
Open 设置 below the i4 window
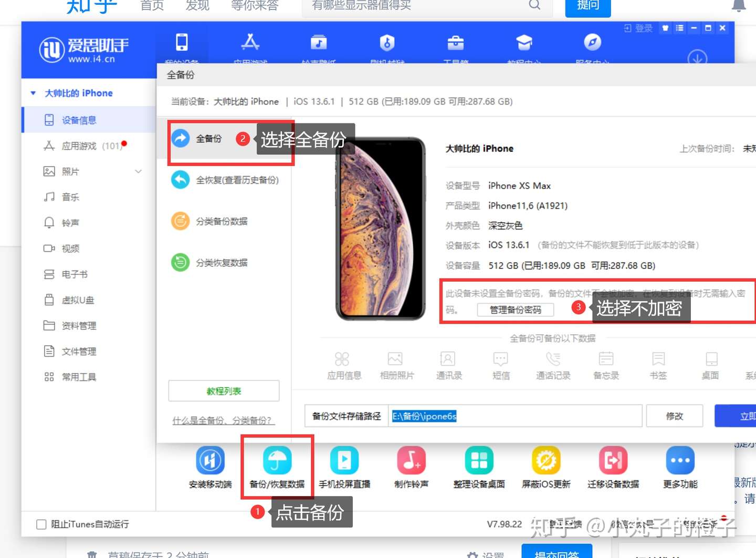[x=486, y=554]
